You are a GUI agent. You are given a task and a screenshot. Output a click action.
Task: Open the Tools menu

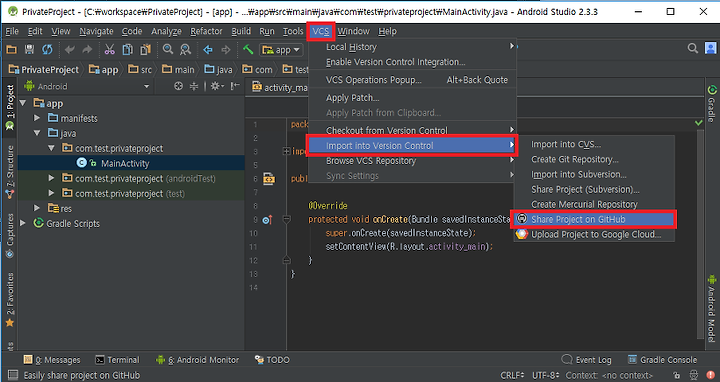point(293,31)
